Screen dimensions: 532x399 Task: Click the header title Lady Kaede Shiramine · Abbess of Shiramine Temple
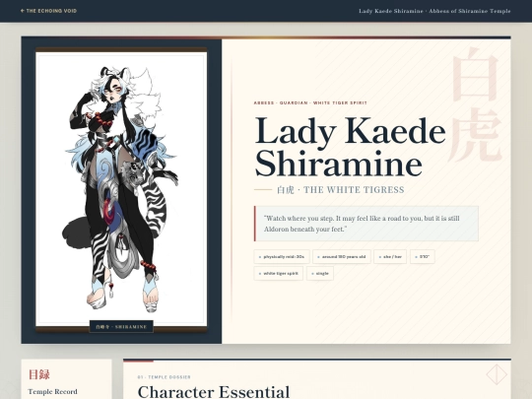434,11
